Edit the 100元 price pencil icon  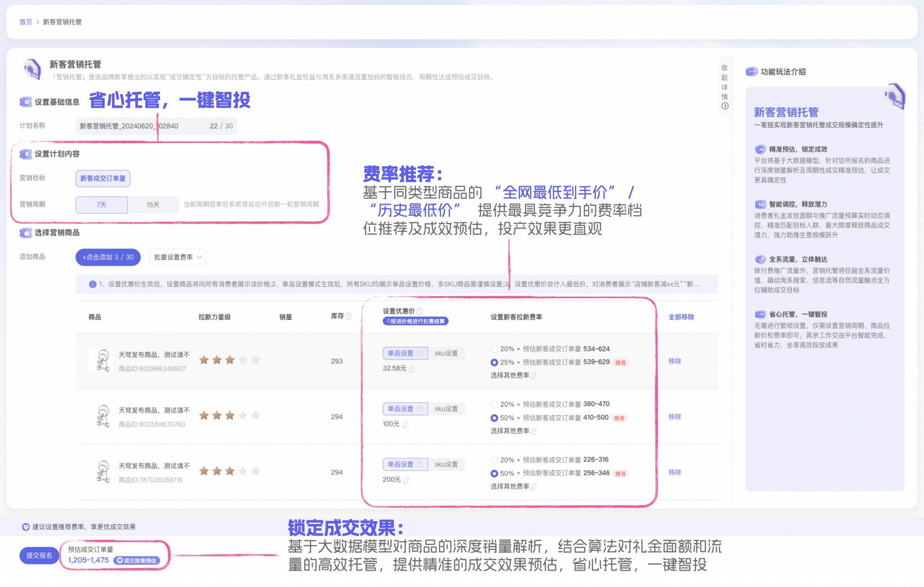pyautogui.click(x=405, y=425)
